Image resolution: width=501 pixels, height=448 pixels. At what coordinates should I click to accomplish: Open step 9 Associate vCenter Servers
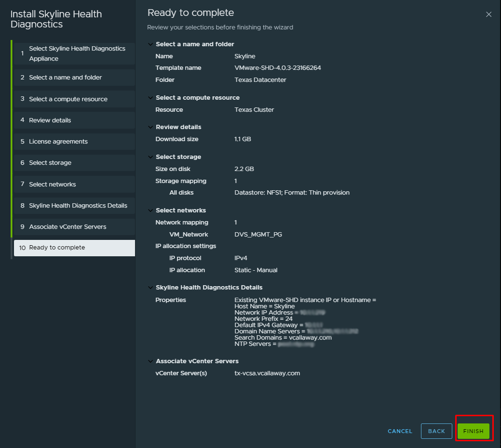point(74,226)
